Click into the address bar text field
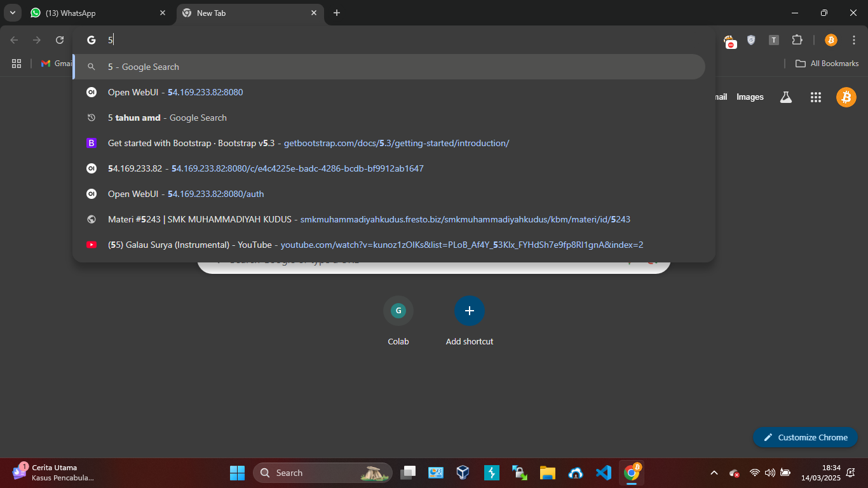The height and width of the screenshot is (488, 868). pyautogui.click(x=407, y=40)
